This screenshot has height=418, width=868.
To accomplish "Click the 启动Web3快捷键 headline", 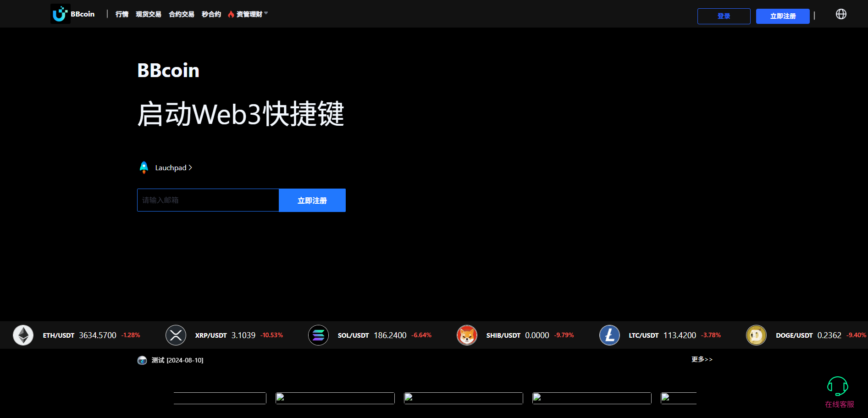I will [241, 114].
